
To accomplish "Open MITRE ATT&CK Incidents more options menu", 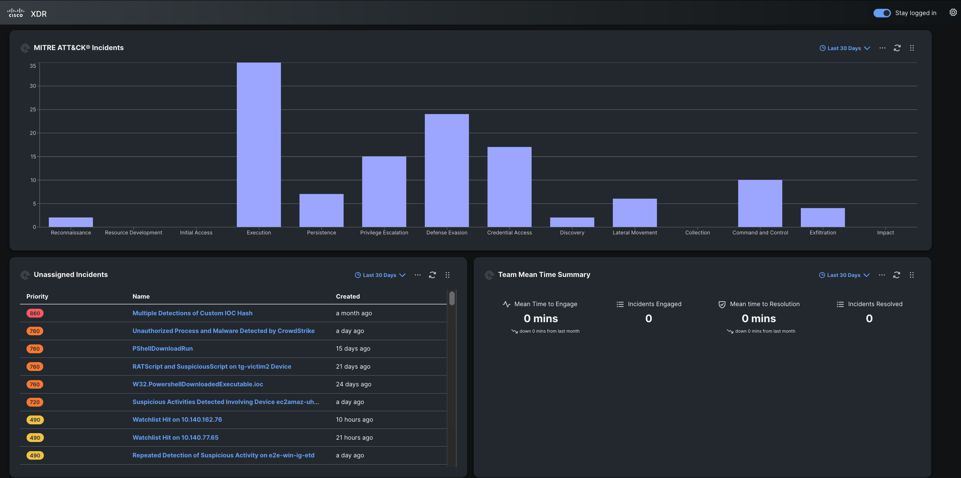I will 882,48.
